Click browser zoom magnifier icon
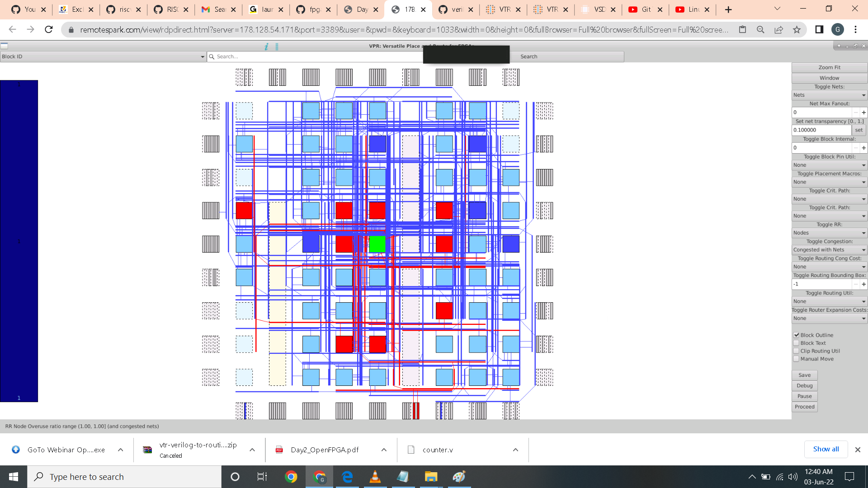 760,30
